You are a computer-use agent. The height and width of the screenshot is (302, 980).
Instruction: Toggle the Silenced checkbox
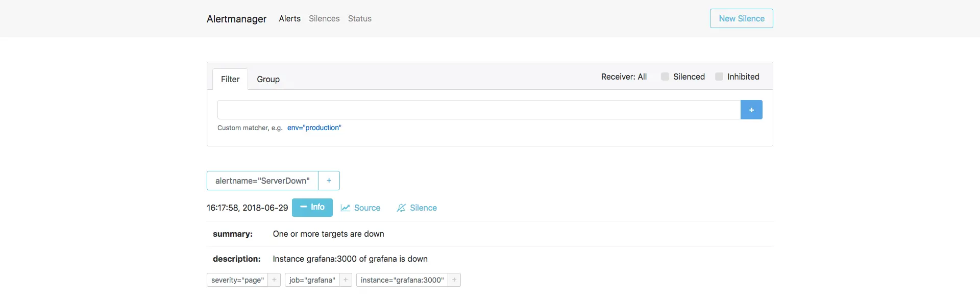pos(665,77)
